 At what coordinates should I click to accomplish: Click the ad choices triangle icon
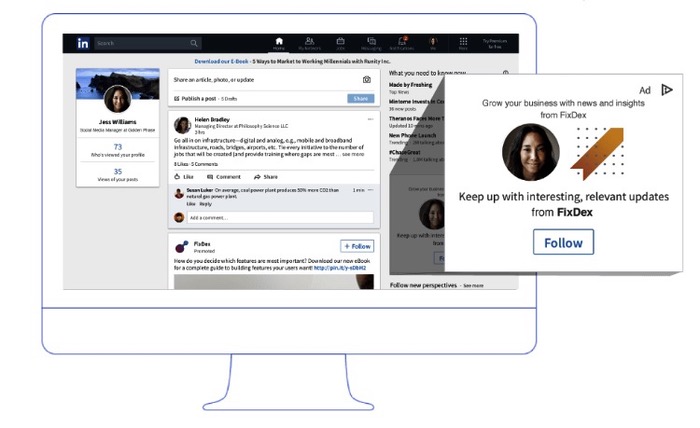tap(667, 90)
